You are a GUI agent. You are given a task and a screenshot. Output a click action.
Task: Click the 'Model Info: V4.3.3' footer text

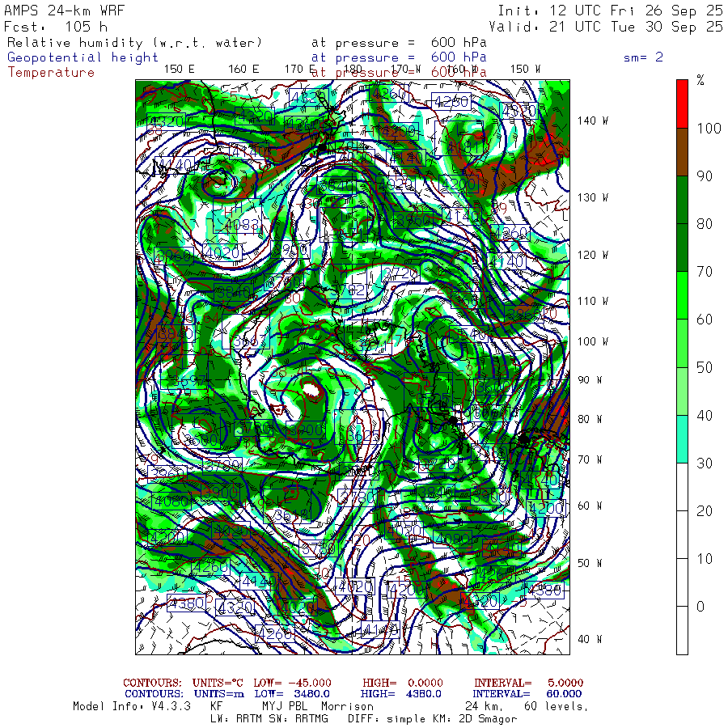point(131,706)
